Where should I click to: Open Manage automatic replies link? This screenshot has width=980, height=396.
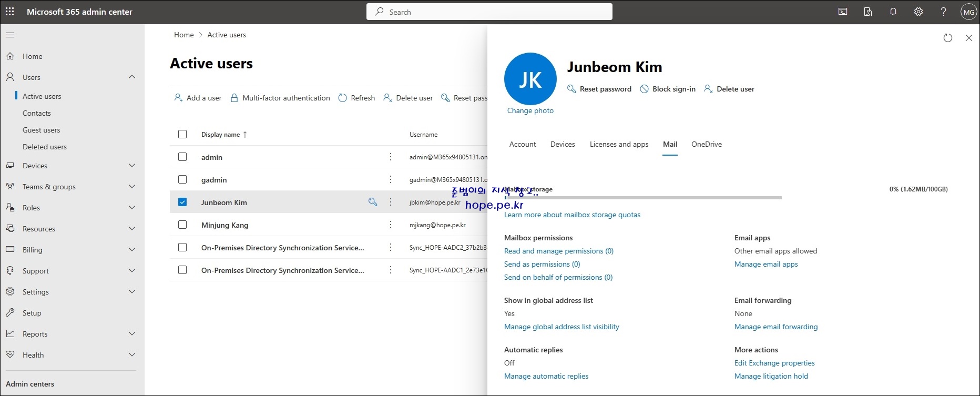tap(546, 376)
